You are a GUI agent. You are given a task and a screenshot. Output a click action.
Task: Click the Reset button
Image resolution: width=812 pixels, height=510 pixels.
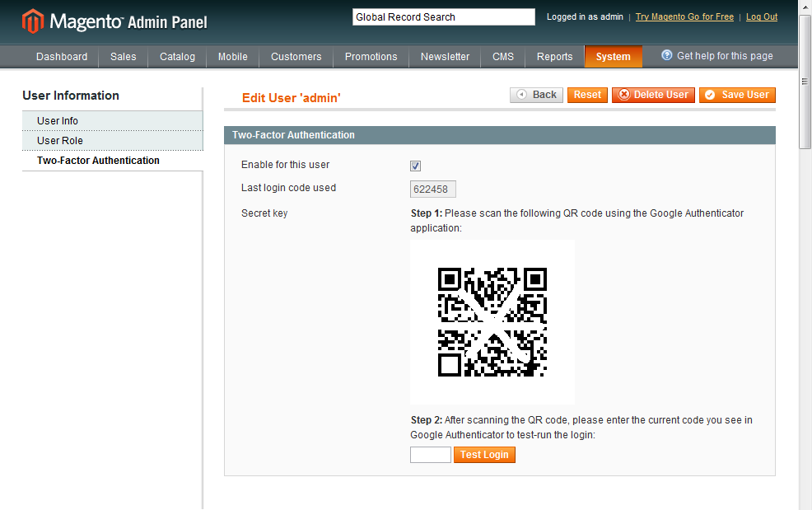[587, 95]
